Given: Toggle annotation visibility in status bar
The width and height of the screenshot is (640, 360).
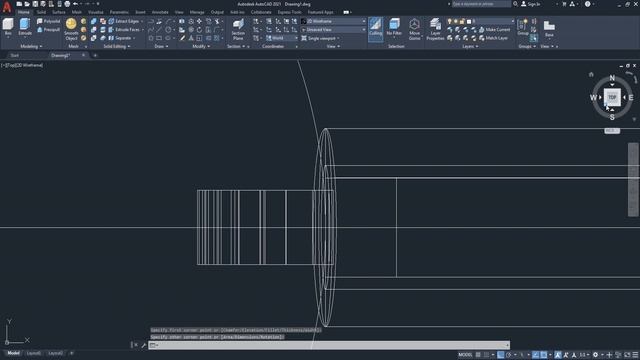Looking at the screenshot, I should click(x=558, y=355).
